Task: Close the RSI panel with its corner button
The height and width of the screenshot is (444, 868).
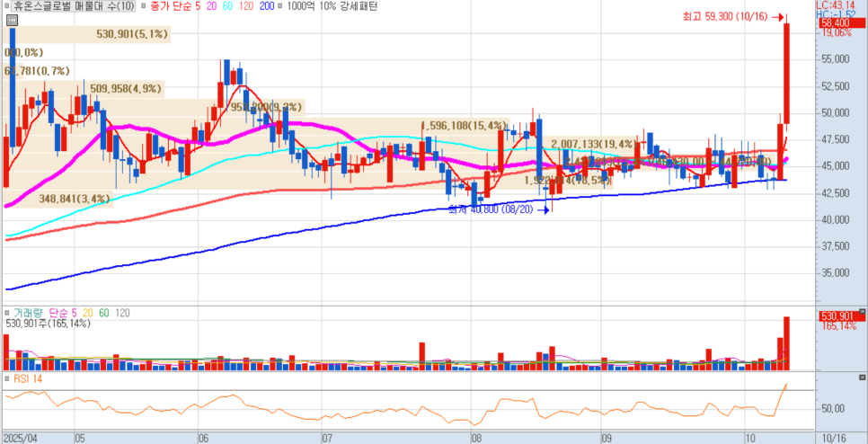Action: 862,377
